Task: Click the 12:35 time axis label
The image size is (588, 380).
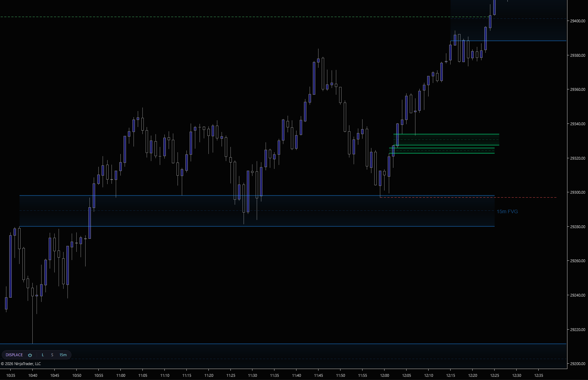Action: [x=539, y=375]
